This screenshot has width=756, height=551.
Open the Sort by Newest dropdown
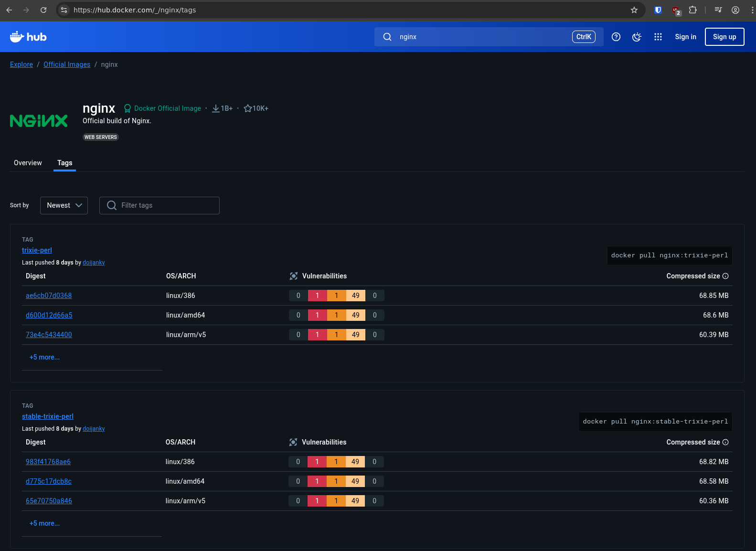pyautogui.click(x=64, y=205)
